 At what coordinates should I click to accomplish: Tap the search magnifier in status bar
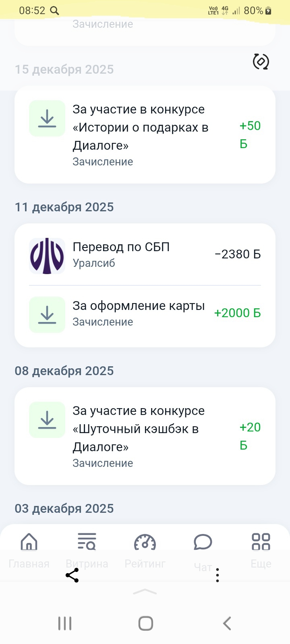pos(54,11)
